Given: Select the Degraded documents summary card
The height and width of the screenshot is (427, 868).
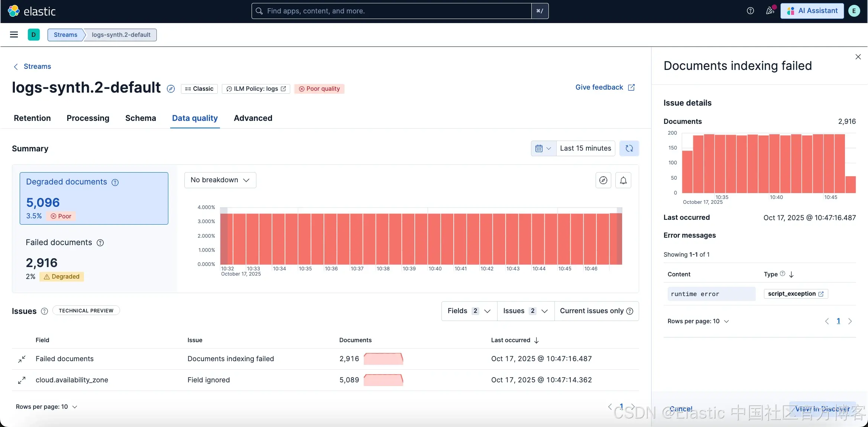Looking at the screenshot, I should (94, 198).
